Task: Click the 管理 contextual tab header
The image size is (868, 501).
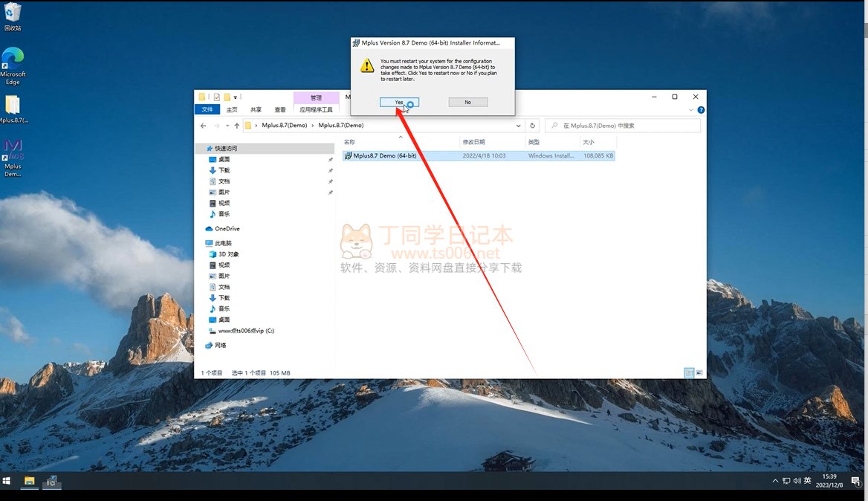Action: [x=316, y=97]
